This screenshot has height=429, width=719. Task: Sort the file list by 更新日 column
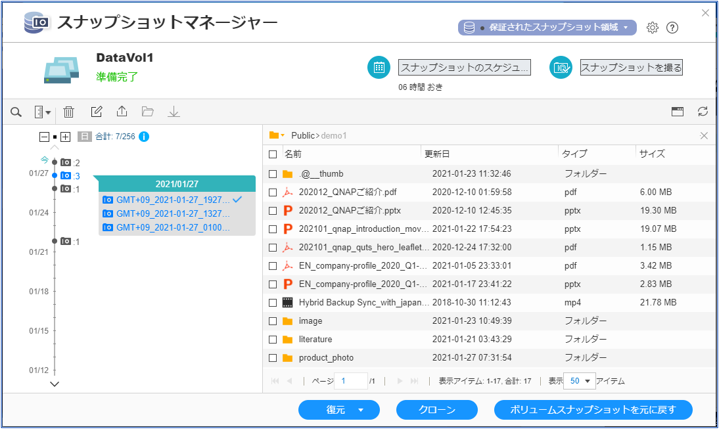[x=490, y=154]
